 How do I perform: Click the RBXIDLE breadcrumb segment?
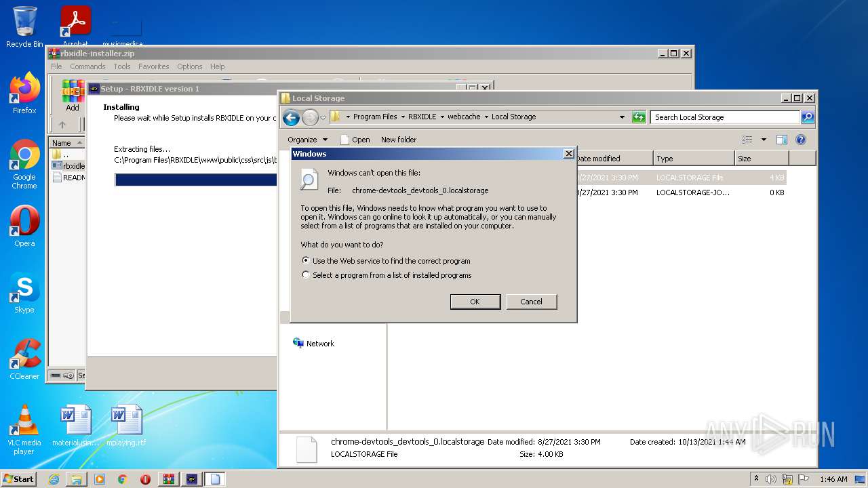tap(422, 117)
